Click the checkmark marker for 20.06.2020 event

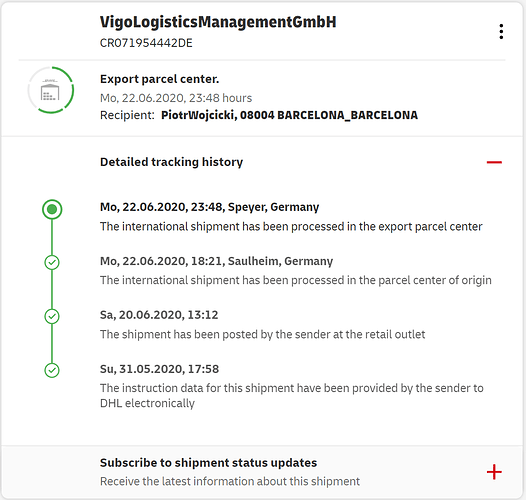[x=52, y=316]
